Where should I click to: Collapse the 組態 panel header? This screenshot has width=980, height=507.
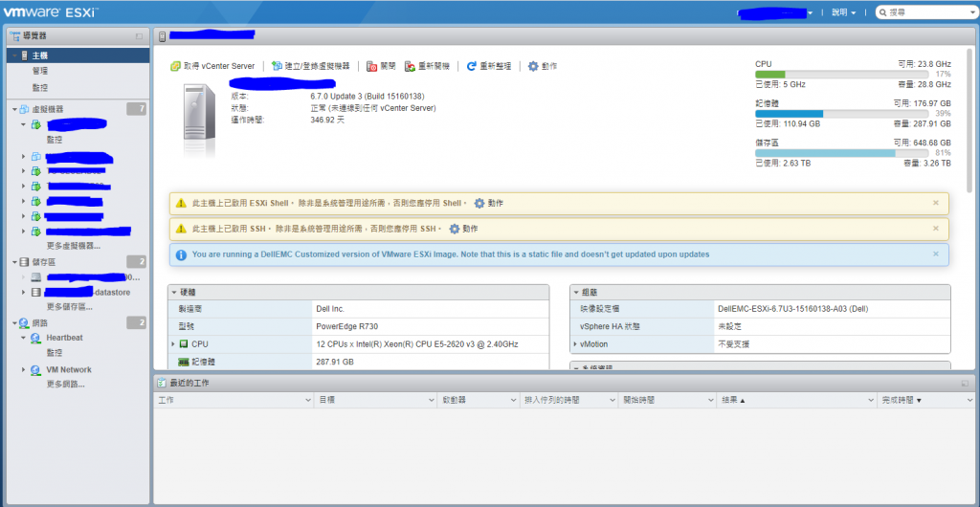click(575, 292)
